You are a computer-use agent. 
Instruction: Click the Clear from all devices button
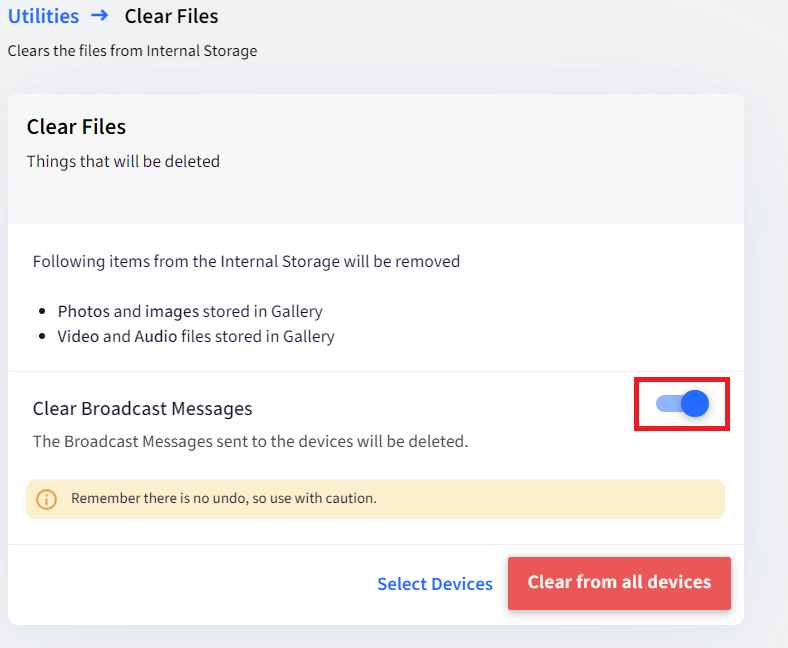tap(619, 583)
